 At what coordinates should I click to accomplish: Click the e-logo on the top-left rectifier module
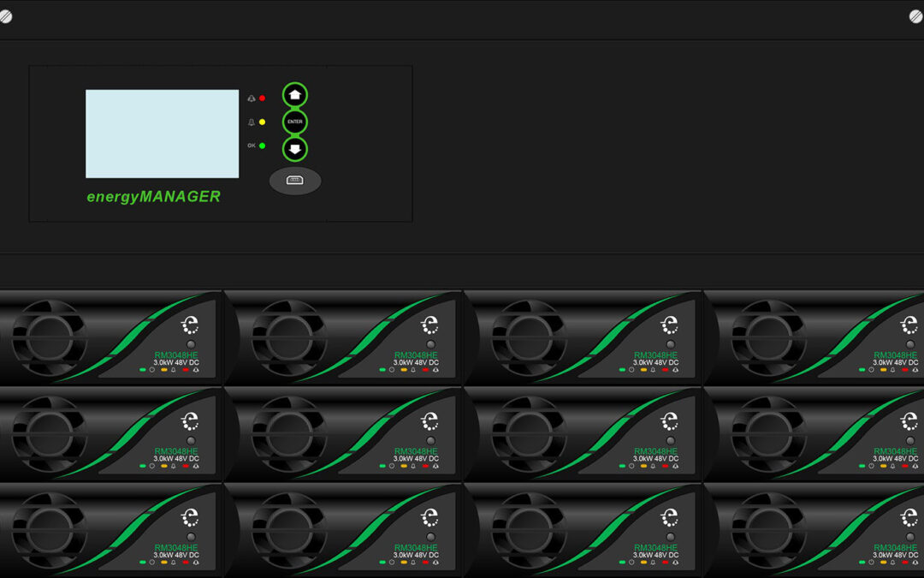pos(190,325)
